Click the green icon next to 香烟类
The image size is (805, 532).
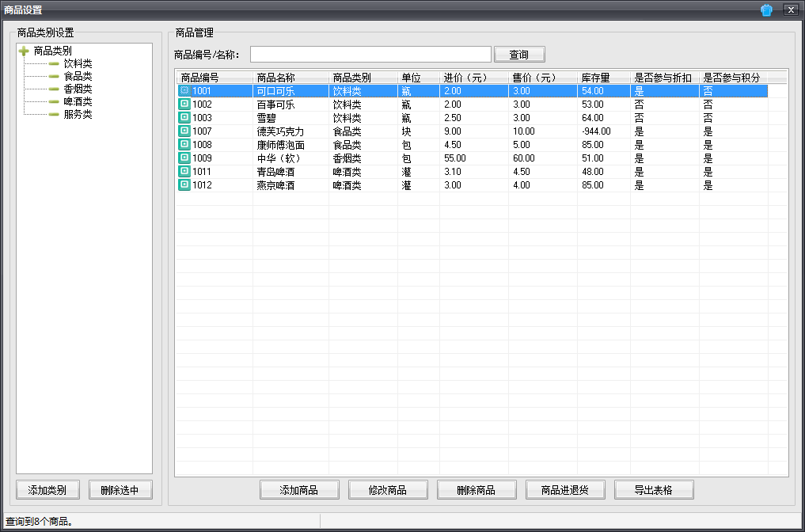[54, 89]
